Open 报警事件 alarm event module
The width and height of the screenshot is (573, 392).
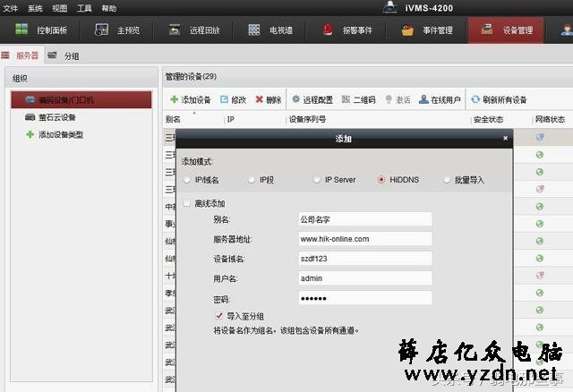pos(347,30)
